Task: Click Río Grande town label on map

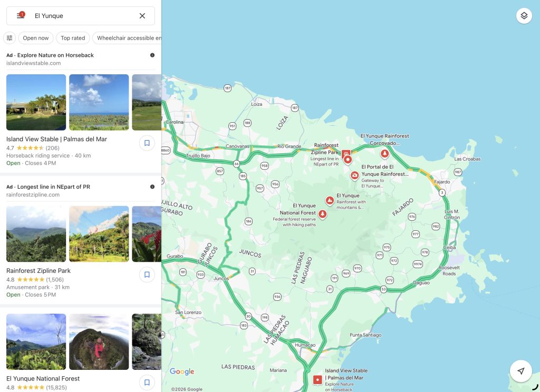Action: pyautogui.click(x=290, y=146)
